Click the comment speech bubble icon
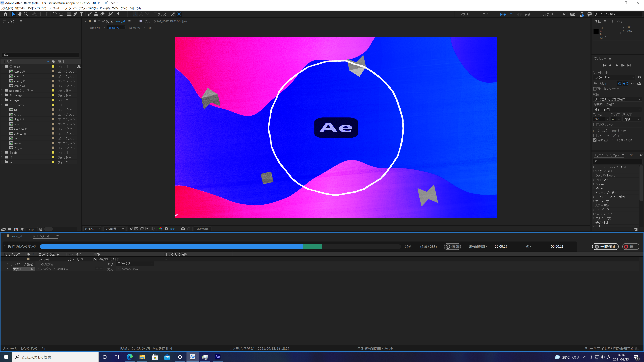Image resolution: width=644 pixels, height=362 pixels. (x=589, y=14)
